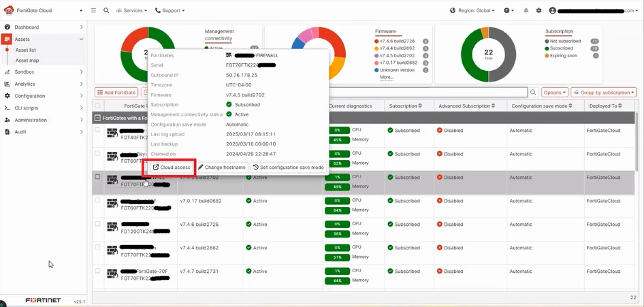Check the box for v7.4.6 build2726 row
644x307 pixels.
pos(98,224)
